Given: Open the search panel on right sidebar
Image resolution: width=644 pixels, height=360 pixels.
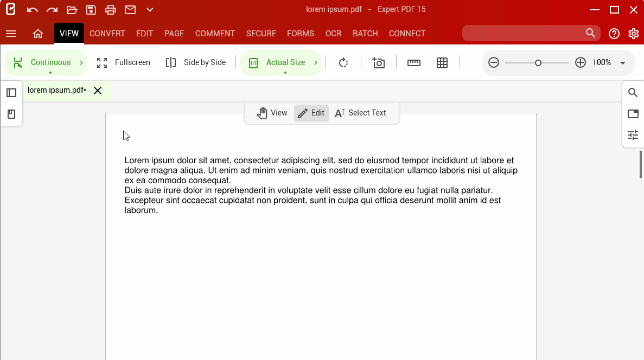Looking at the screenshot, I should [x=633, y=93].
